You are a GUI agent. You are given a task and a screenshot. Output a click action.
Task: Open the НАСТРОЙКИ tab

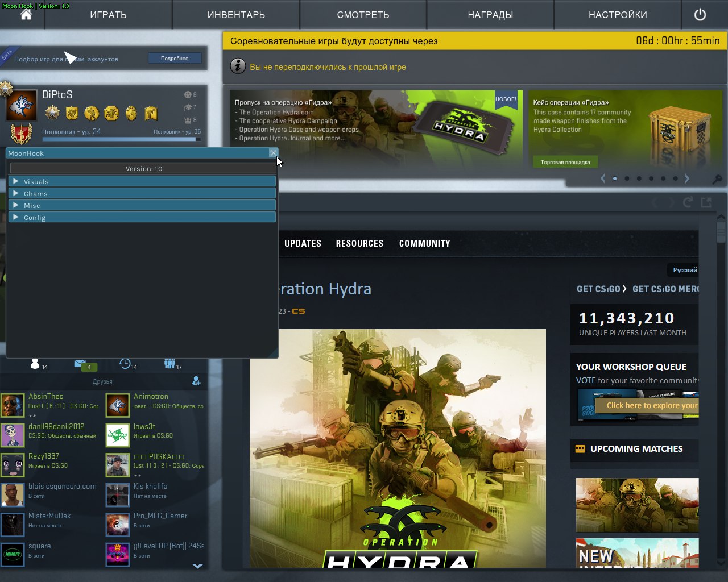(x=618, y=15)
